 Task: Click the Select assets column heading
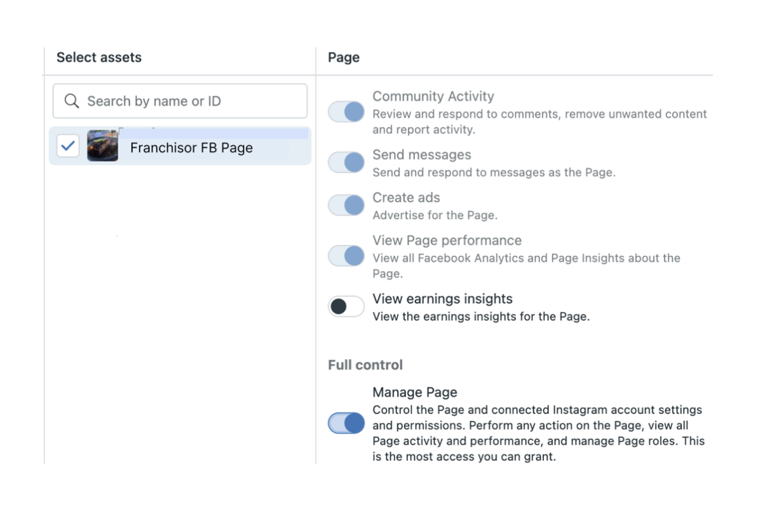[x=98, y=57]
